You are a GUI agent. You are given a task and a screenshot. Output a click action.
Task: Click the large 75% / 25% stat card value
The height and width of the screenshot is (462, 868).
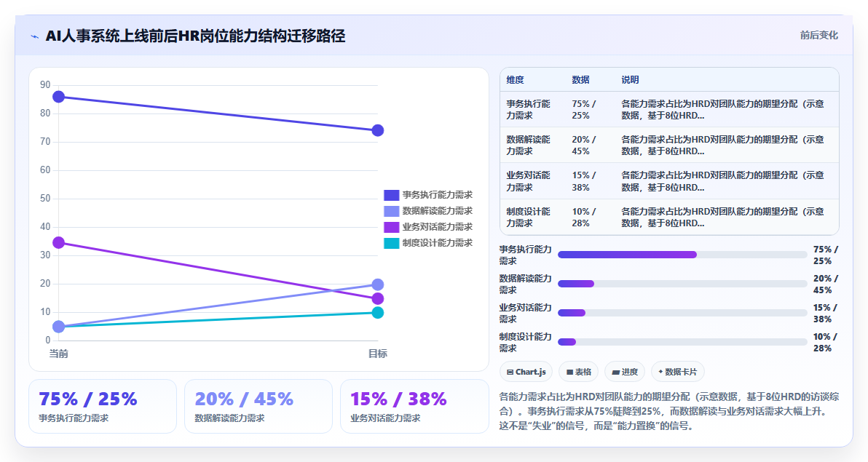[88, 399]
